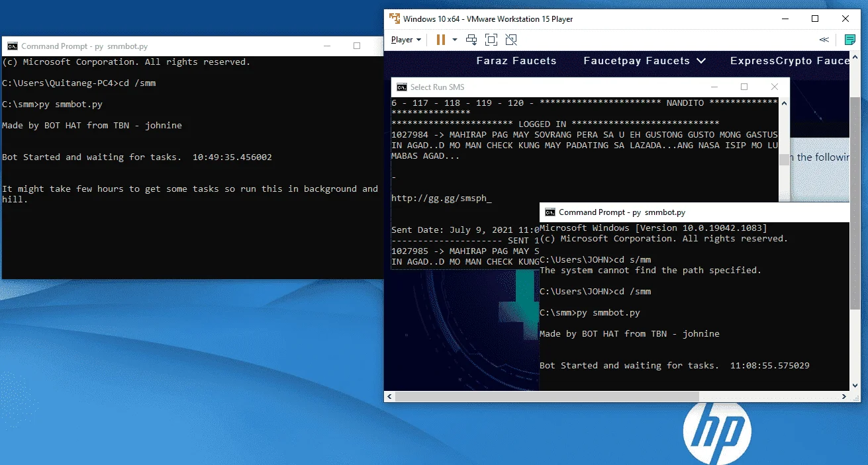Click the 'NANDITO' text in Run SMS window
This screenshot has height=465, width=868.
click(x=685, y=103)
